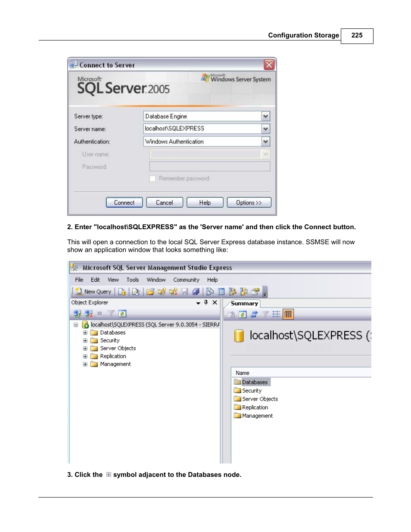Click Refresh icon in Summary toolbar
This screenshot has width=411, height=532.
(242, 314)
